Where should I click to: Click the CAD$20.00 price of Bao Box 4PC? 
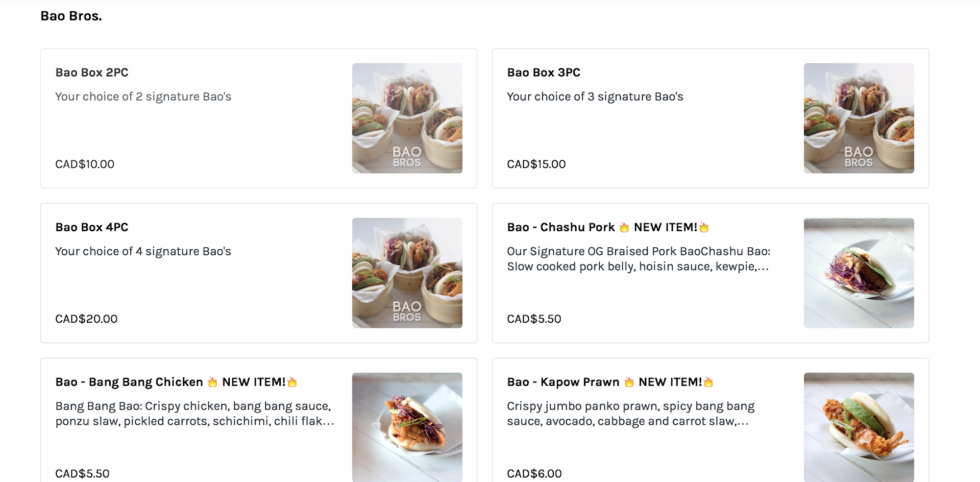coord(86,319)
